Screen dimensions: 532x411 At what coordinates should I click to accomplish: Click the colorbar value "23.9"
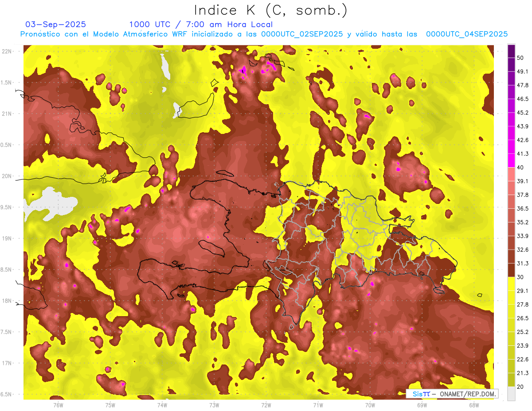[523, 345]
